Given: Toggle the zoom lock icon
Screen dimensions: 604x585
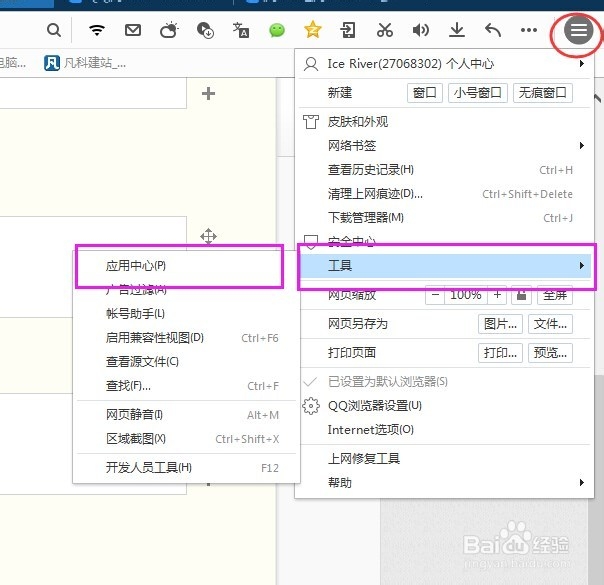Looking at the screenshot, I should pos(521,295).
